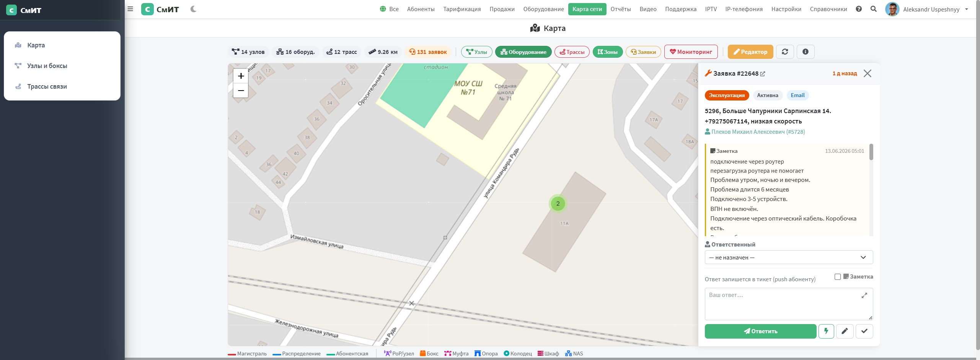Switch to dark mode moon icon
980x360 pixels.
click(193, 9)
